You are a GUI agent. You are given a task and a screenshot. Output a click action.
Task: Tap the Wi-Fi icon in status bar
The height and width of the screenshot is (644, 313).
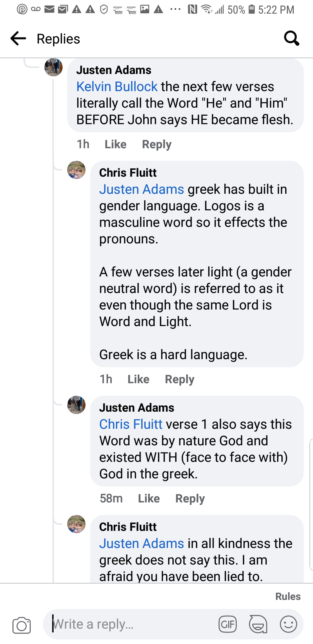click(207, 10)
